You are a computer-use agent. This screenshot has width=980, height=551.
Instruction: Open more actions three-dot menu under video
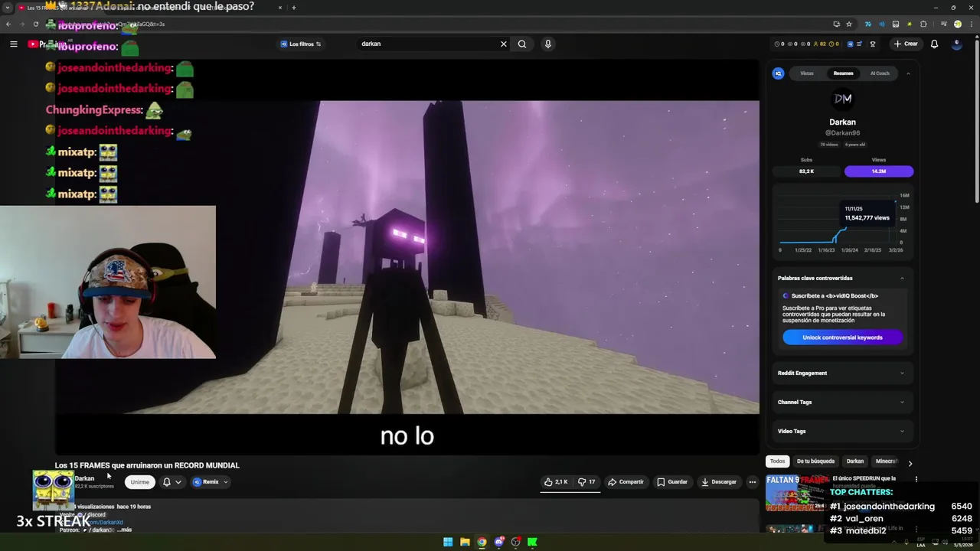[x=753, y=482]
